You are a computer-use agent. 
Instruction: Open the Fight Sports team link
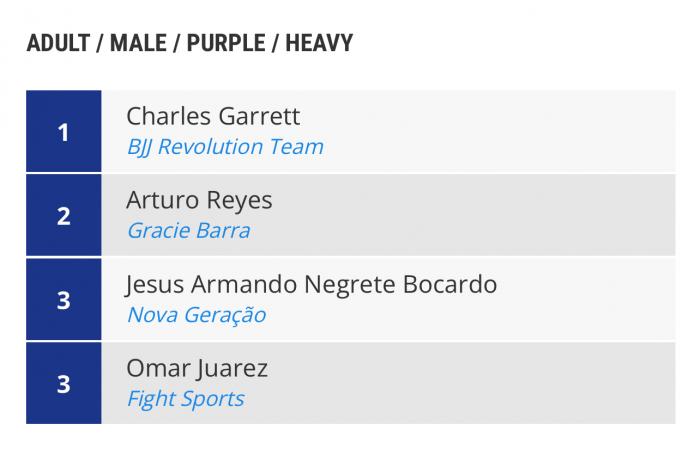point(185,399)
